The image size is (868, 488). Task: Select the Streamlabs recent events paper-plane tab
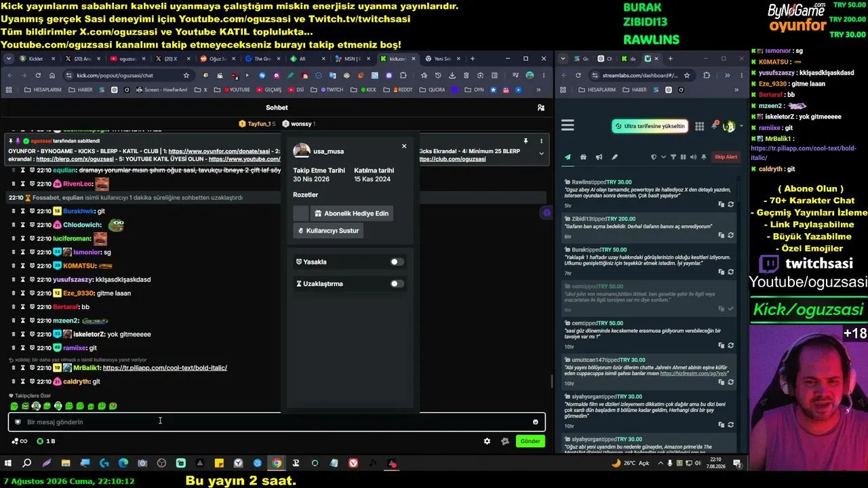(x=568, y=157)
